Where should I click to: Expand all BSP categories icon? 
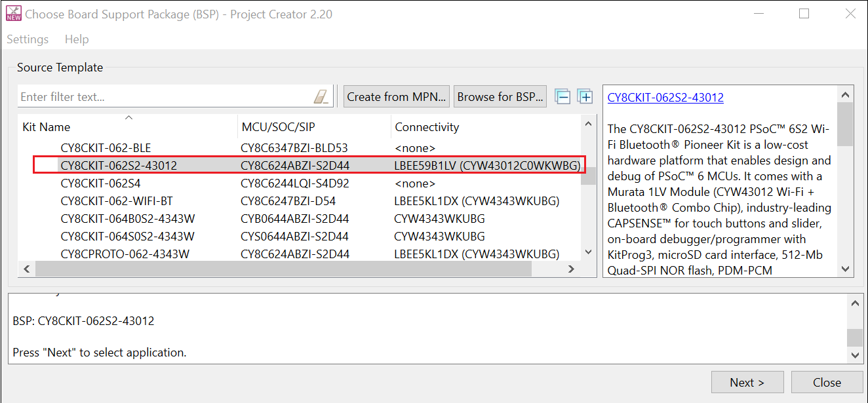click(585, 96)
